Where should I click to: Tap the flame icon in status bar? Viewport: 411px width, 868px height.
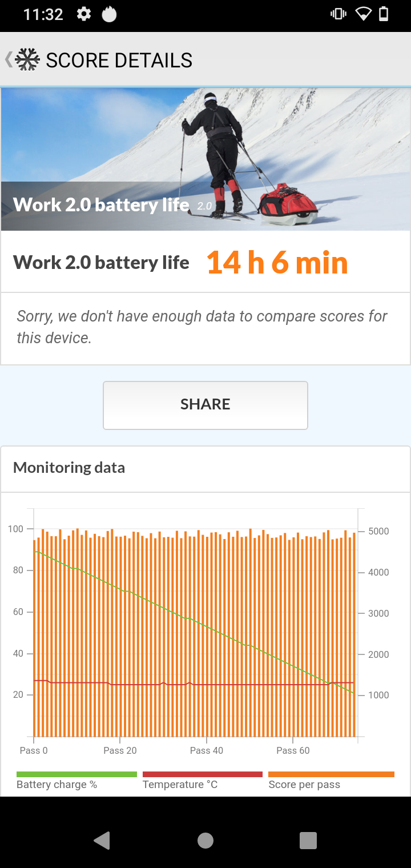point(109,14)
